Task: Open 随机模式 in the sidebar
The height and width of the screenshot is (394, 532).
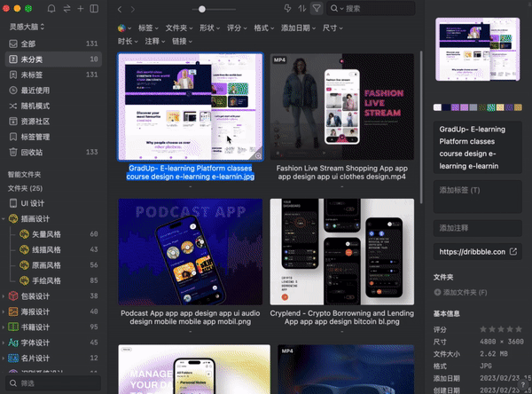Action: 53,106
